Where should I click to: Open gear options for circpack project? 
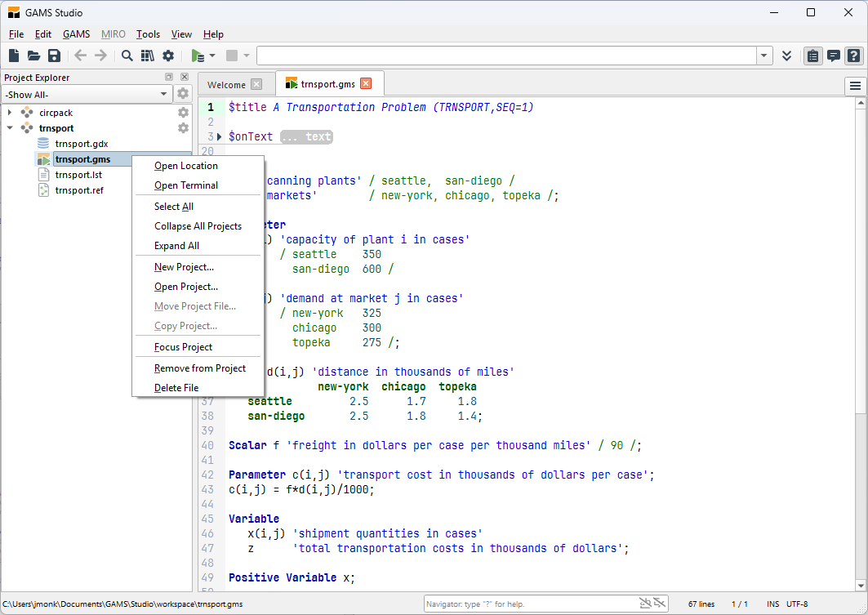(x=184, y=113)
